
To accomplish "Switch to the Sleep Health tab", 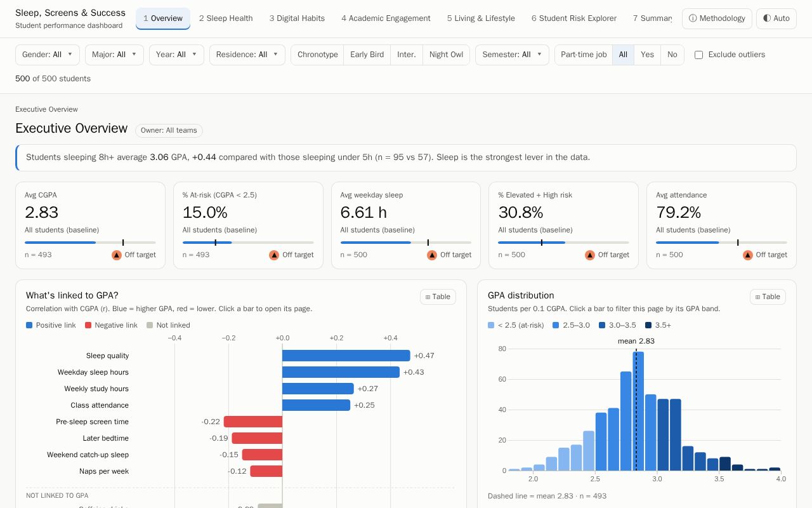I will pyautogui.click(x=226, y=18).
